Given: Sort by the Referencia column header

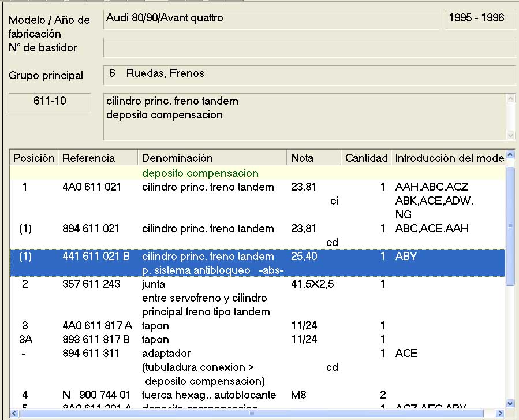Looking at the screenshot, I should 98,158.
